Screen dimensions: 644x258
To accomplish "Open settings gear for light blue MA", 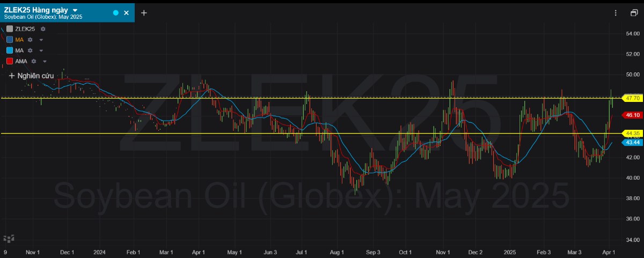I will [31, 50].
